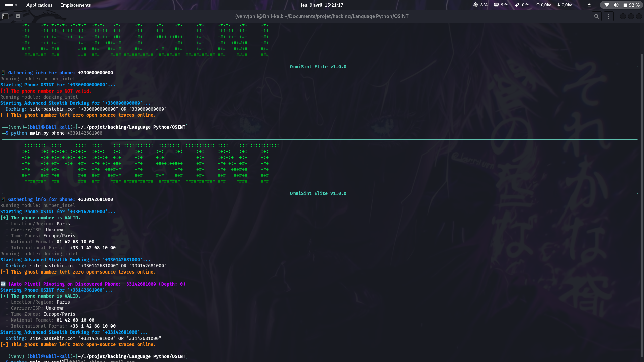Click the Dorking line with "+330142681000"

point(86,266)
